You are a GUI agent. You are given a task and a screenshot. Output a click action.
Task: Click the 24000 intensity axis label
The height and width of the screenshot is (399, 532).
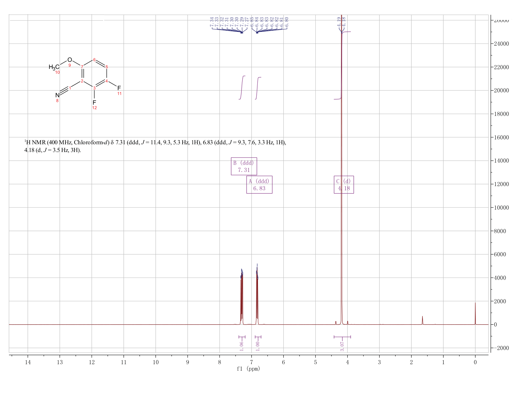[x=501, y=43]
